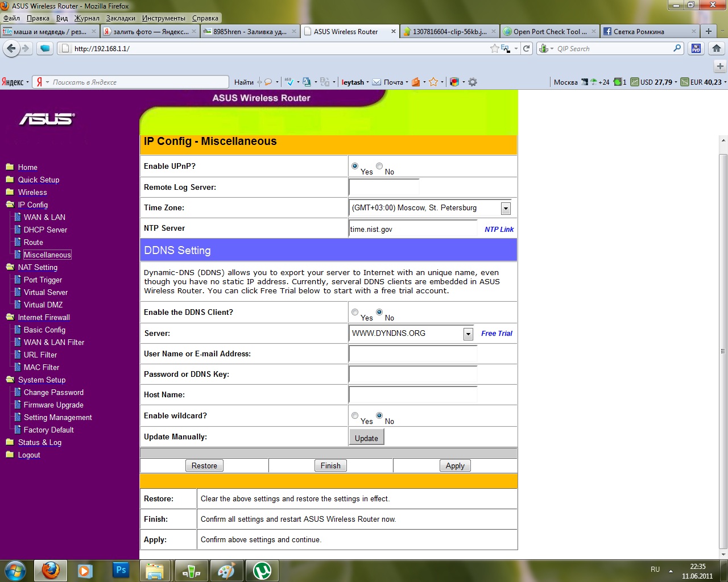Open the Почта mail icon
The width and height of the screenshot is (728, 582).
pyautogui.click(x=377, y=82)
